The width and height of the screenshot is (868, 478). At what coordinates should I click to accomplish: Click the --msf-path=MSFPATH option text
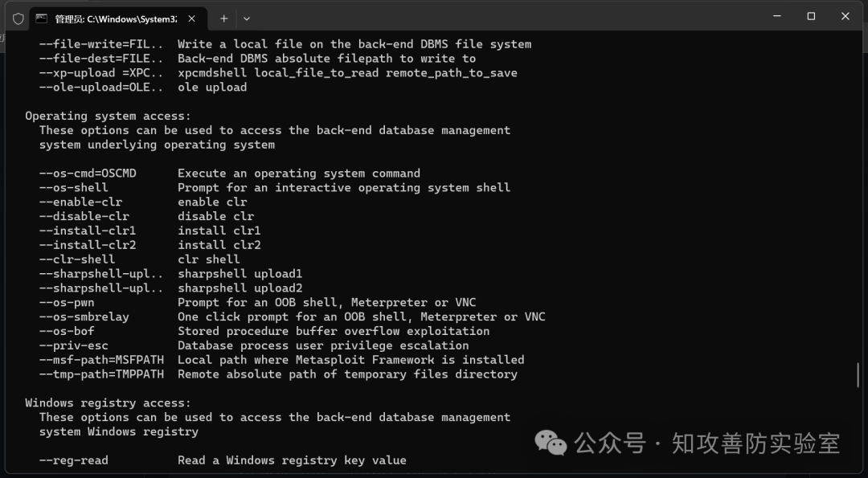pos(101,360)
